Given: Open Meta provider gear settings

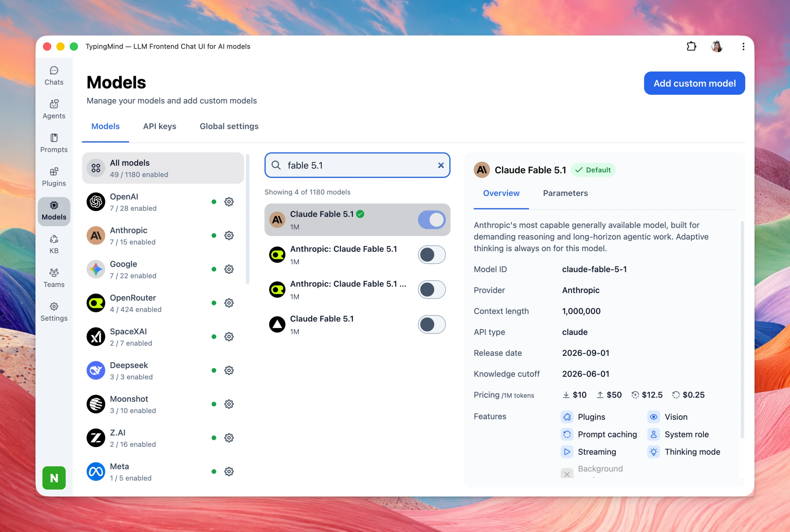Looking at the screenshot, I should pyautogui.click(x=229, y=471).
